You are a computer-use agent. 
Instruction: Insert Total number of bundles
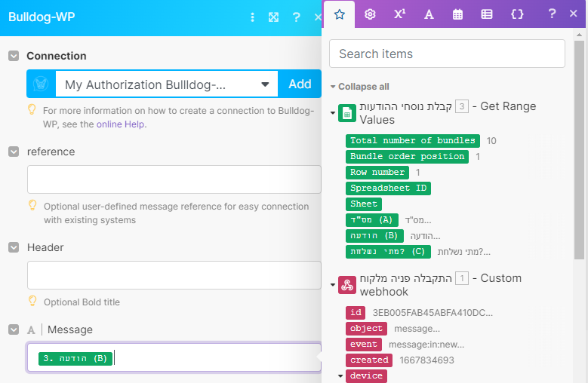coord(412,141)
